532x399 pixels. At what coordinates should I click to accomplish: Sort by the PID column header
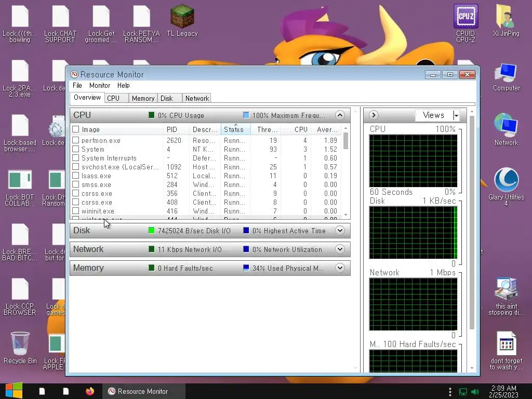tap(176, 129)
